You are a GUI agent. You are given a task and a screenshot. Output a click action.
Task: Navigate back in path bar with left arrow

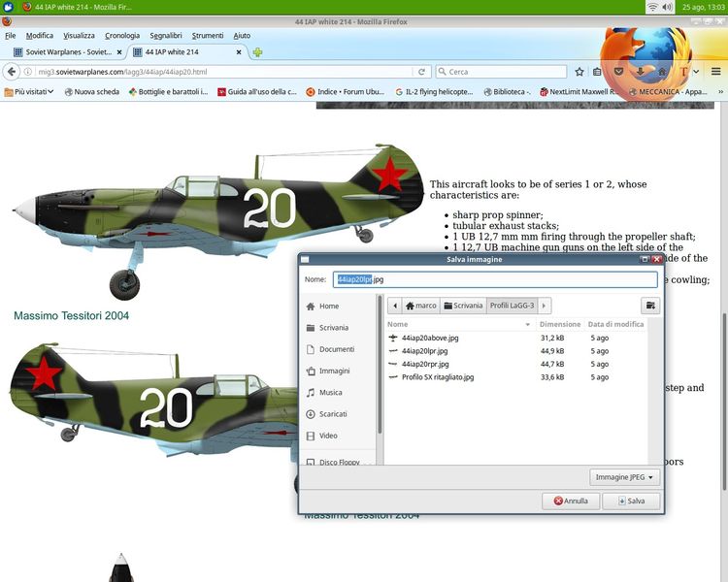tap(395, 306)
